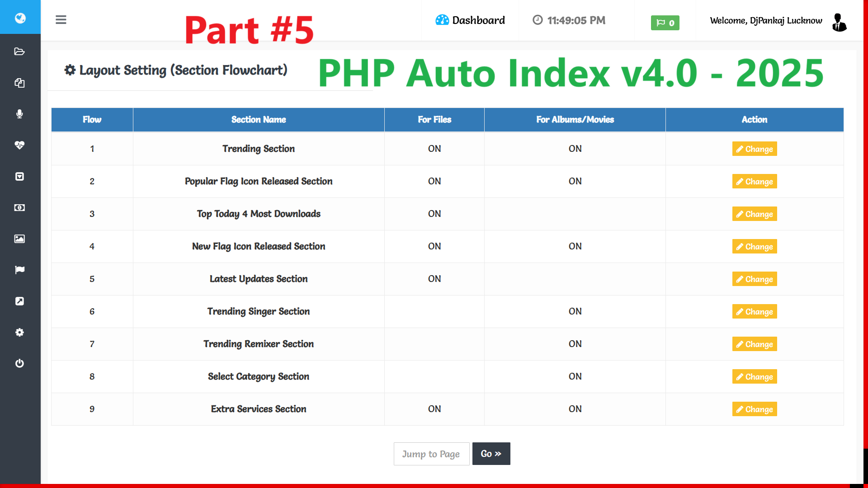Toggle ON for Extra Services Section Files
The width and height of the screenshot is (868, 488).
coord(434,409)
